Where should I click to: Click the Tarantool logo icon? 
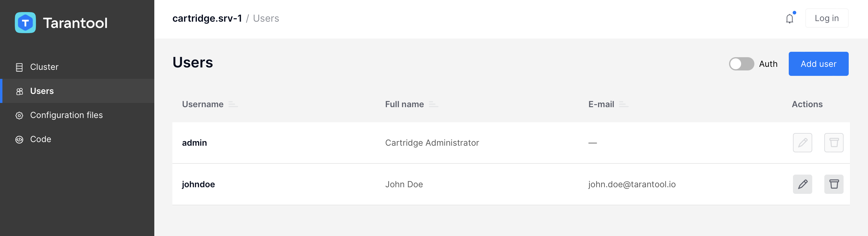click(25, 23)
